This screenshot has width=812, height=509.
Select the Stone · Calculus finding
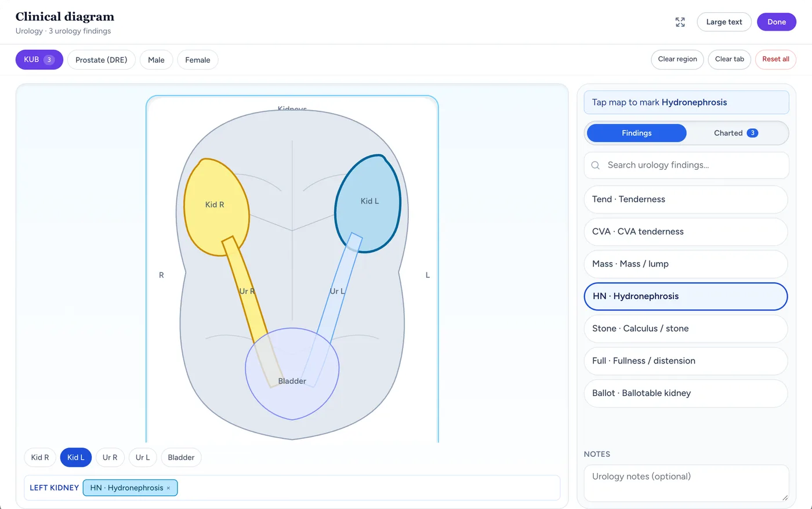click(x=686, y=329)
